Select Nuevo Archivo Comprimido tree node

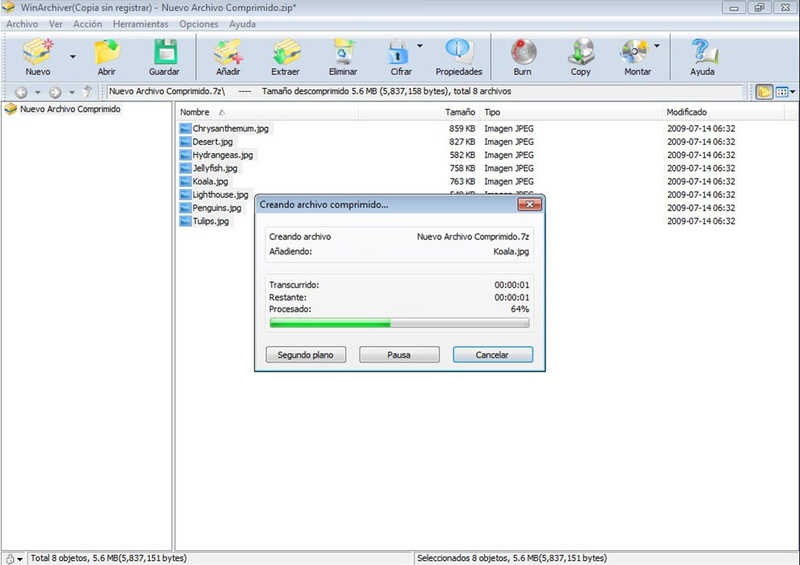pos(70,109)
